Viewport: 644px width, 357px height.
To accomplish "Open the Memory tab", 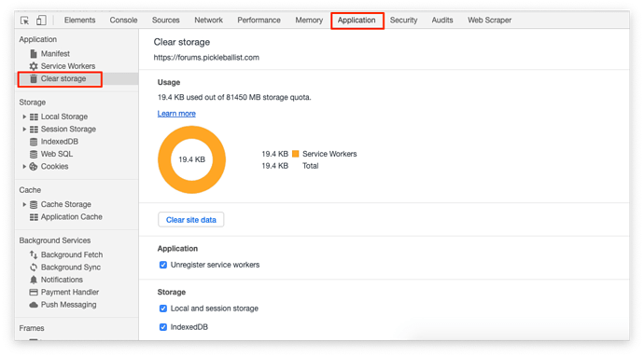I will coord(309,21).
